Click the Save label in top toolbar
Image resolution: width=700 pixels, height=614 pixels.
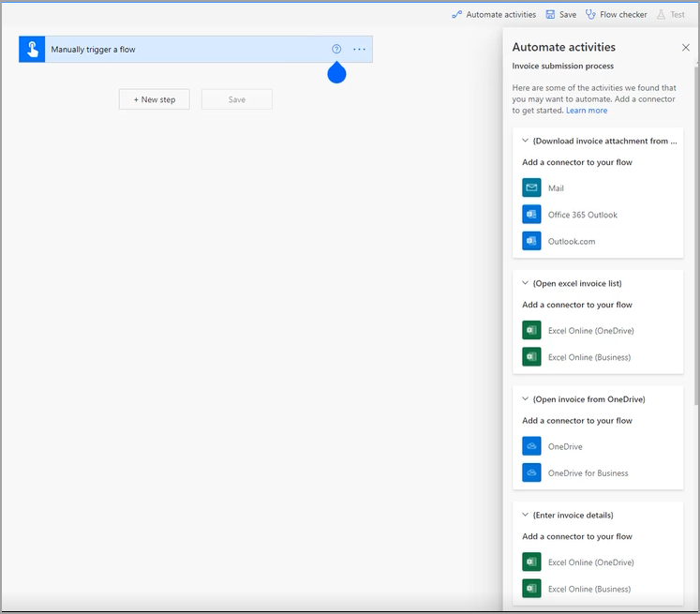point(568,15)
